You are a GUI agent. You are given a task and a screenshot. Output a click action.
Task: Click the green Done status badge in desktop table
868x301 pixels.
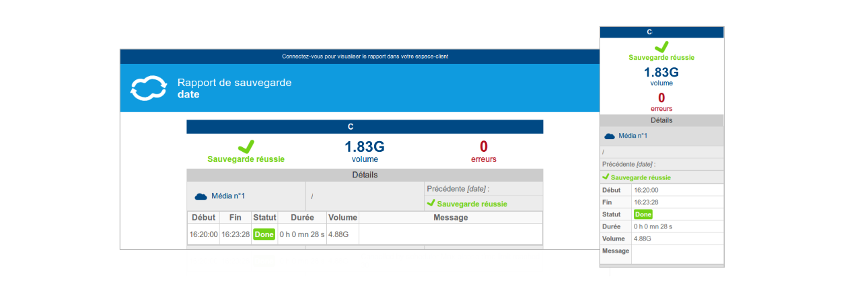(264, 234)
